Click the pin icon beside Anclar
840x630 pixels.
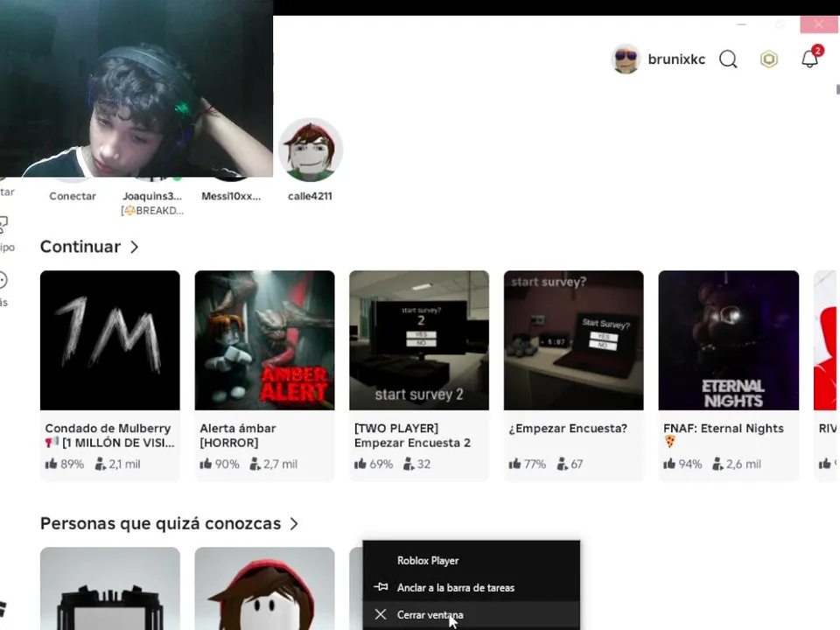click(381, 587)
